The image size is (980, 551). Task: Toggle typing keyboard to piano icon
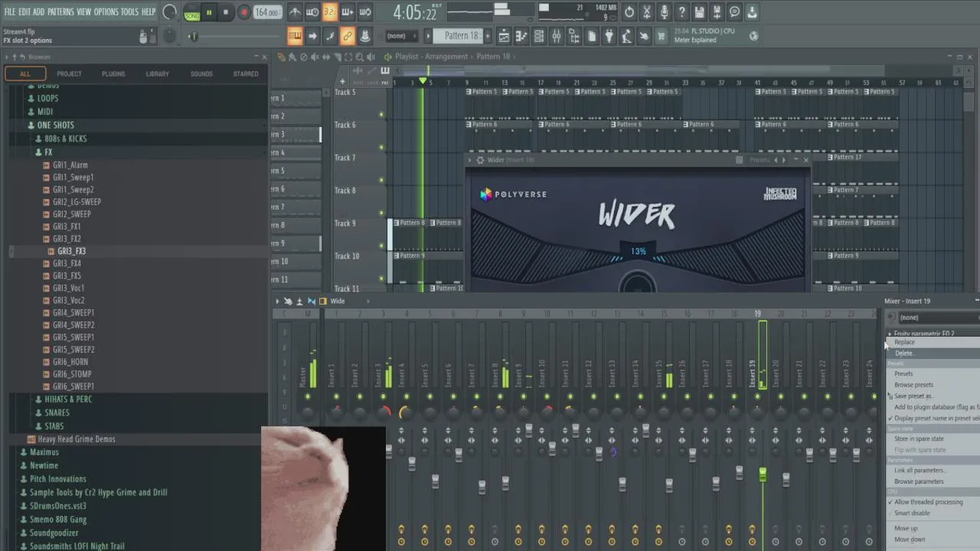click(295, 36)
